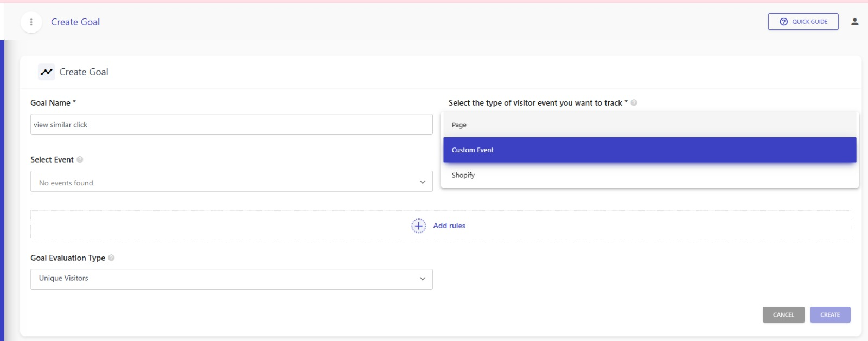Image resolution: width=868 pixels, height=341 pixels.
Task: Click the user profile icon
Action: [x=854, y=22]
